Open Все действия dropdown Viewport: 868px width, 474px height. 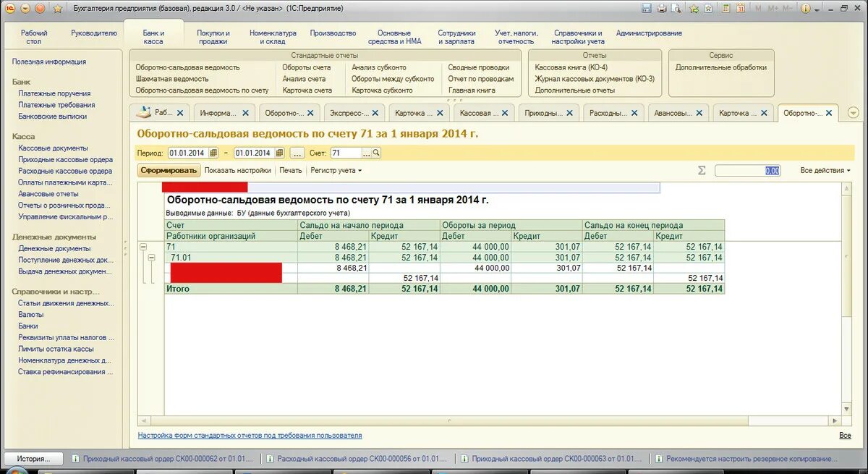pos(825,170)
